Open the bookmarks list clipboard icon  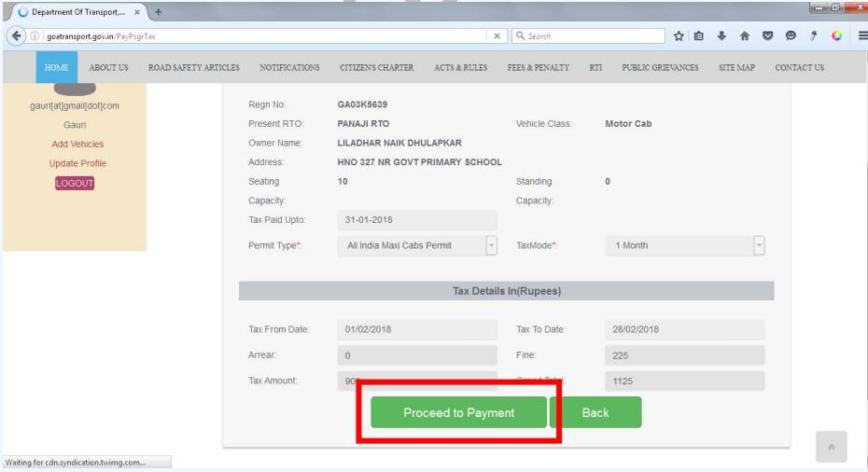tap(699, 36)
